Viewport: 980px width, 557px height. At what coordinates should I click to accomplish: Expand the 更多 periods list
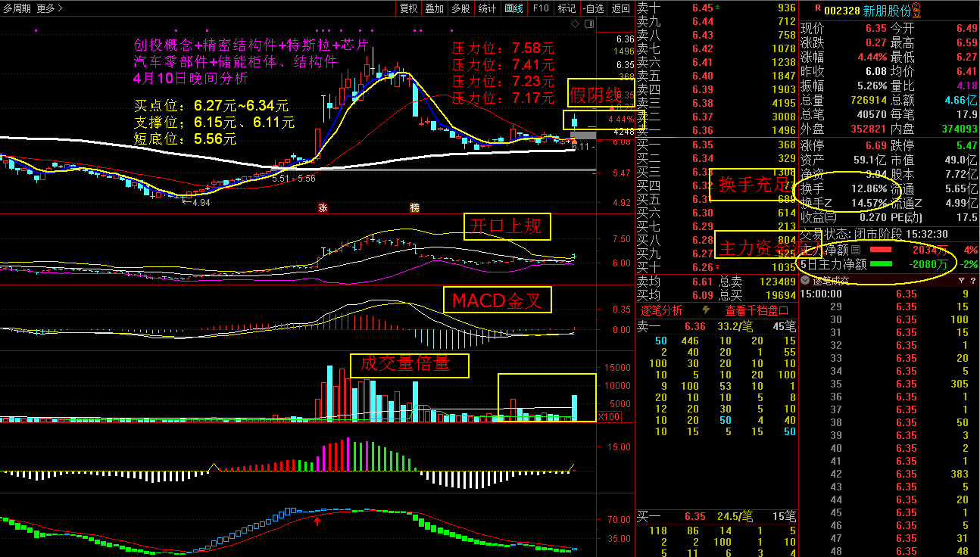(49, 8)
